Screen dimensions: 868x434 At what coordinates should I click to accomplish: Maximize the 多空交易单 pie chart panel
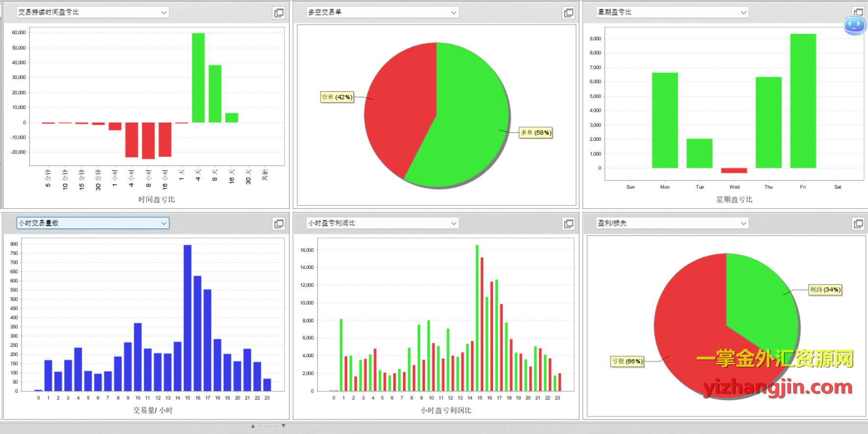(568, 13)
